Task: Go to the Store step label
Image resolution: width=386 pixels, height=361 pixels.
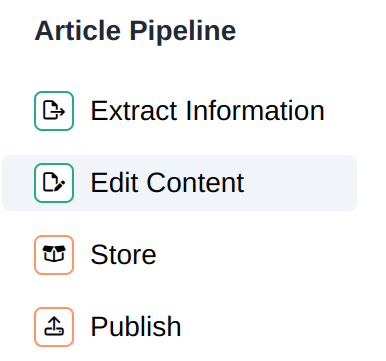Action: pos(123,255)
